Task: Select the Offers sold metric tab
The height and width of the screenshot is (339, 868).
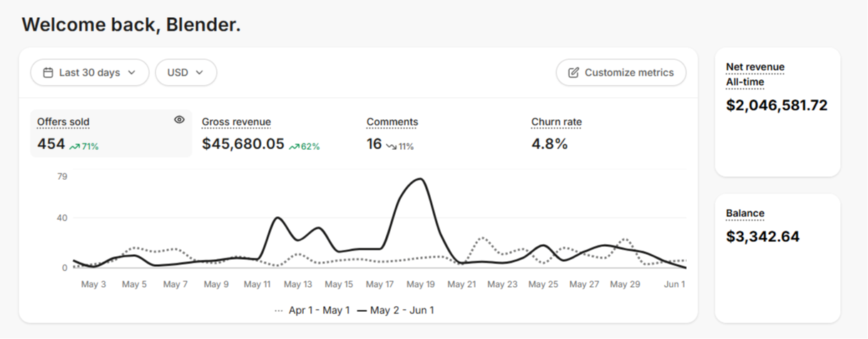Action: tap(111, 133)
